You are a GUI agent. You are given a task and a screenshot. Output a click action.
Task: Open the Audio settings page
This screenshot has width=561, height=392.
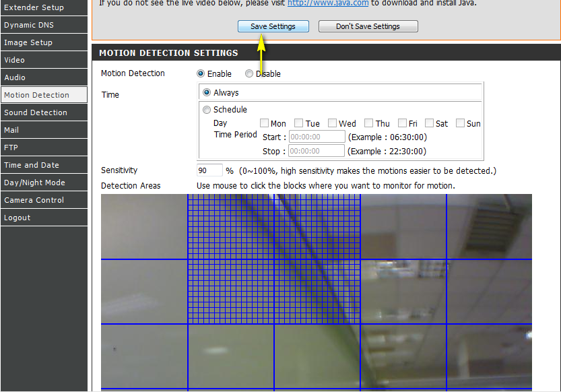[44, 77]
